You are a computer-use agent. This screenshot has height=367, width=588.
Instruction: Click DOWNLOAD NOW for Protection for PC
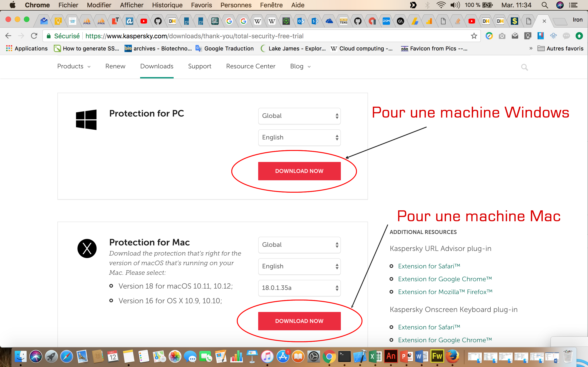click(299, 171)
